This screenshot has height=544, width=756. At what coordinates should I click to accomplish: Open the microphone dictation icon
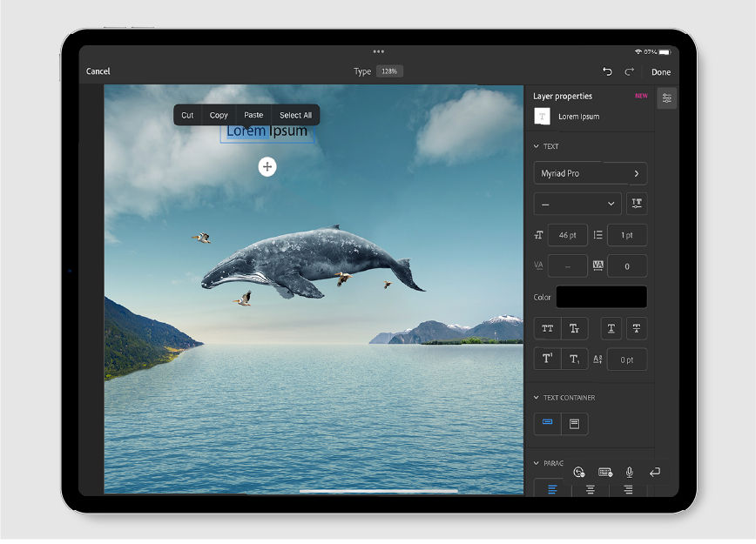(x=629, y=472)
